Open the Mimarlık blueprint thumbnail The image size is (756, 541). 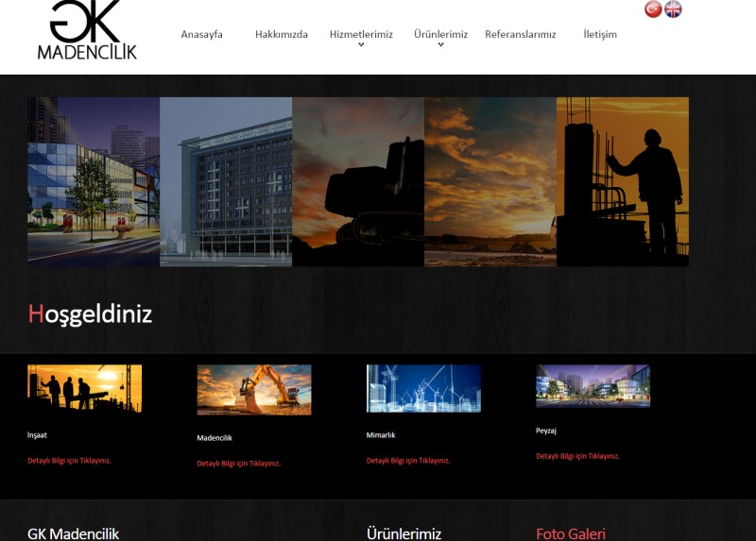pos(423,388)
